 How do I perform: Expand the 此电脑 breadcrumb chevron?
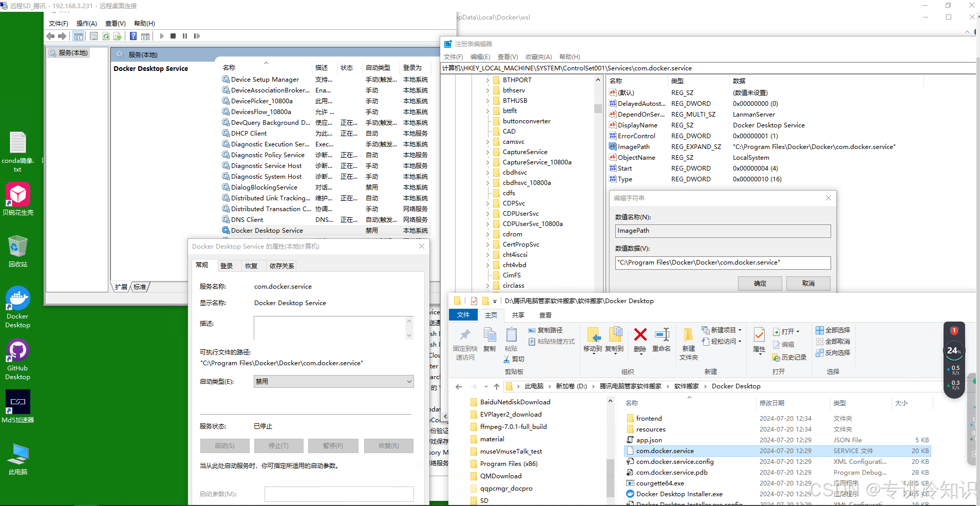pyautogui.click(x=549, y=386)
